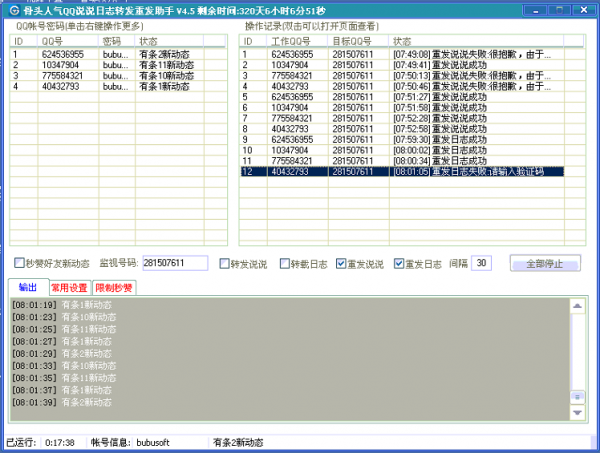Click bubusoft account info in status bar
This screenshot has height=453, width=600.
pos(153,443)
